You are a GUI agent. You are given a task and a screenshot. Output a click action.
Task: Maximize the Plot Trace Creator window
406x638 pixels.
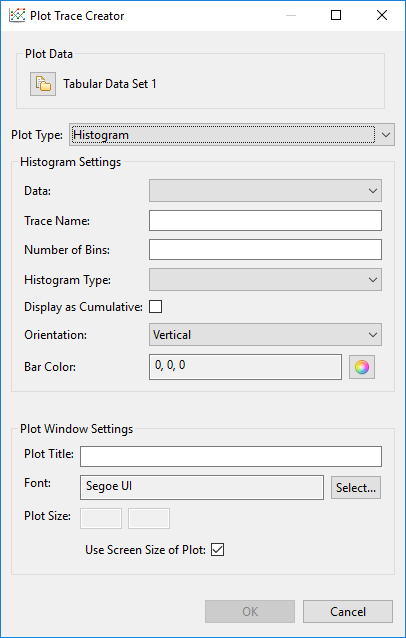(x=336, y=15)
